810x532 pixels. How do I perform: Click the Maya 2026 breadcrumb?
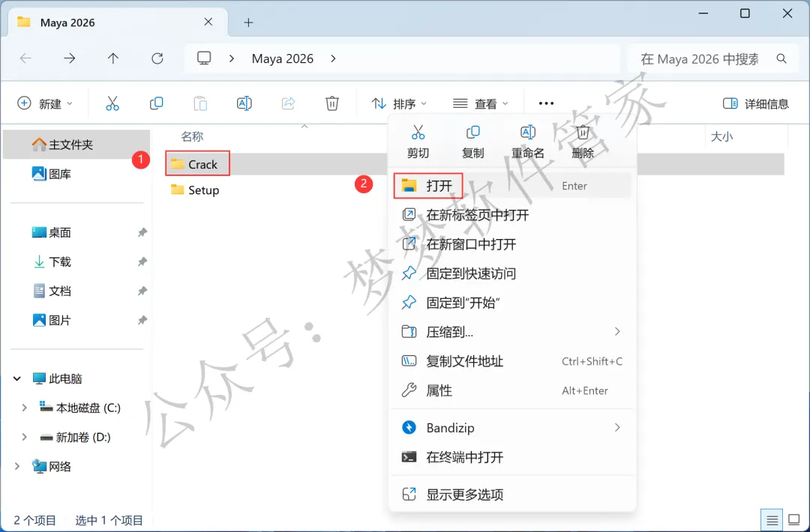pyautogui.click(x=283, y=58)
